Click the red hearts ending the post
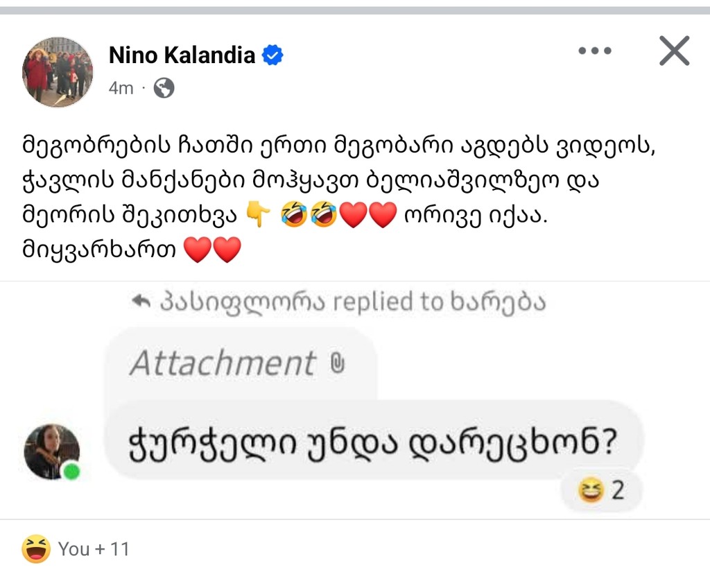 pyautogui.click(x=212, y=250)
